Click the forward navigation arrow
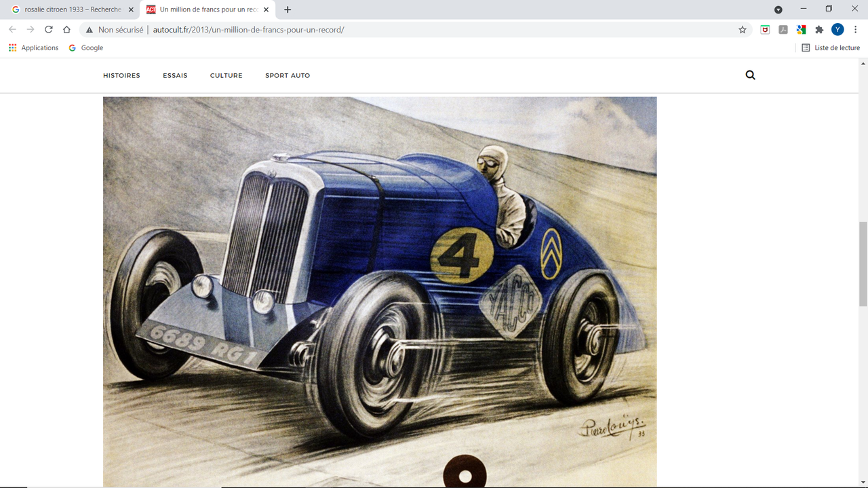Screen dimensions: 868x488 [x=31, y=30]
